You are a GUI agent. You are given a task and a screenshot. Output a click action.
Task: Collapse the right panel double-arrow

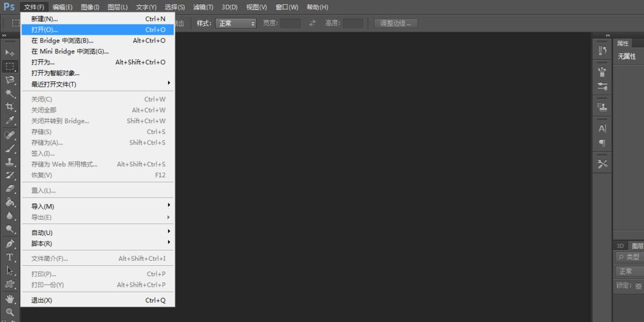click(x=608, y=35)
